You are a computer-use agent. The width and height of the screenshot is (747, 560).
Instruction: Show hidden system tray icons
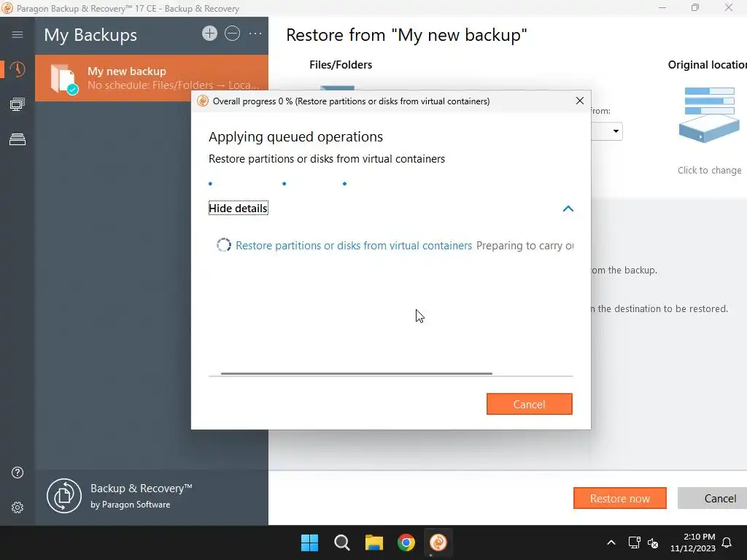[611, 542]
